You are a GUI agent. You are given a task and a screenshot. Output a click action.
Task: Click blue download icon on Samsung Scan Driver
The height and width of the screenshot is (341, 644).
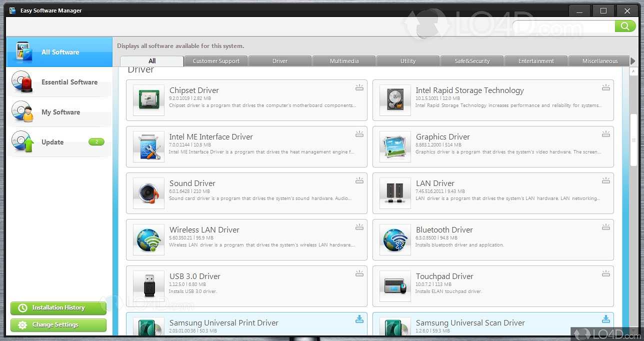point(605,319)
